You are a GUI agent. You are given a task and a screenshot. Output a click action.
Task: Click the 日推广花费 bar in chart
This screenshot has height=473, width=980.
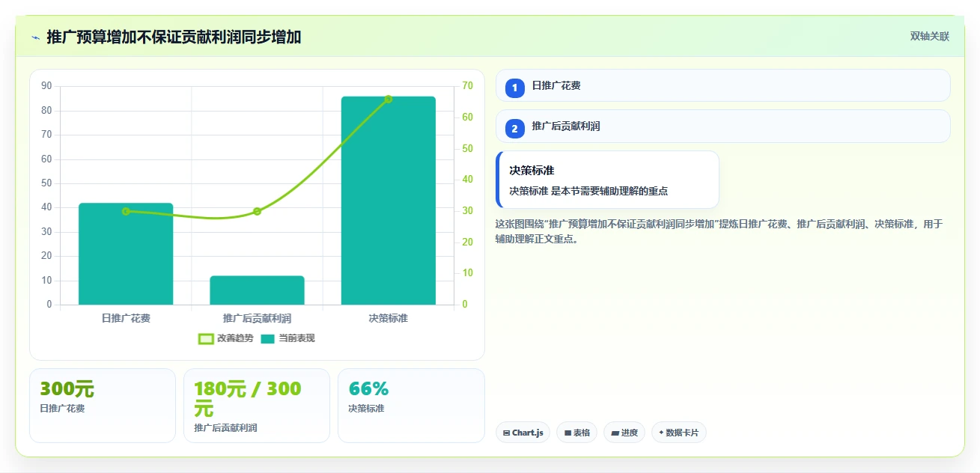click(x=126, y=254)
